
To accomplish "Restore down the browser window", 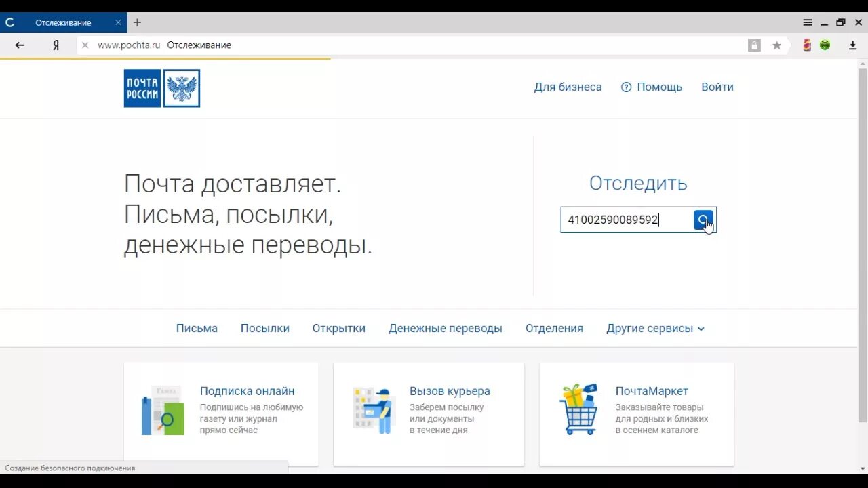I will (x=841, y=22).
